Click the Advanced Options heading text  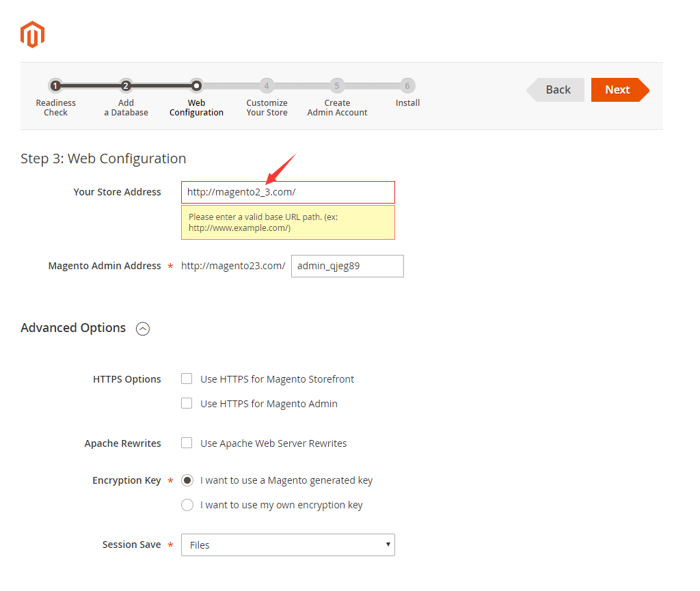(73, 328)
